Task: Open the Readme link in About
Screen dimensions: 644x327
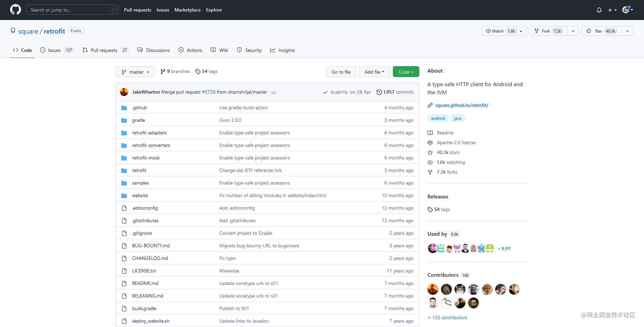Action: point(441,133)
